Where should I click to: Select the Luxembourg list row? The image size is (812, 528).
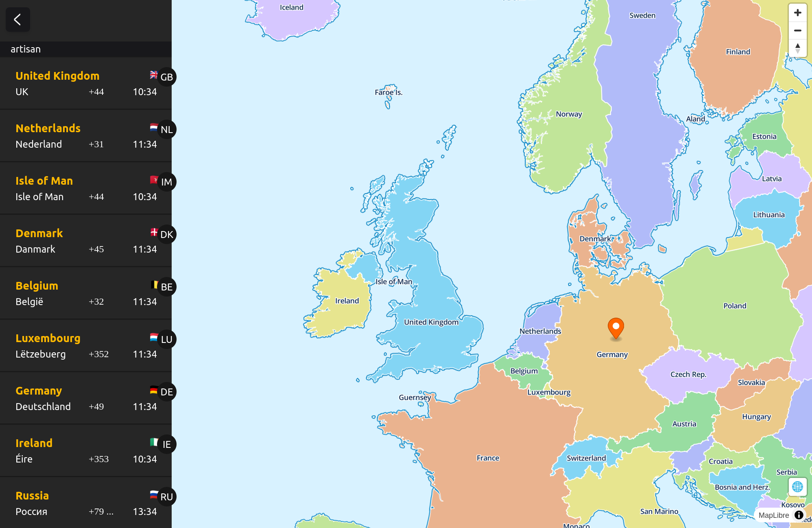click(85, 346)
